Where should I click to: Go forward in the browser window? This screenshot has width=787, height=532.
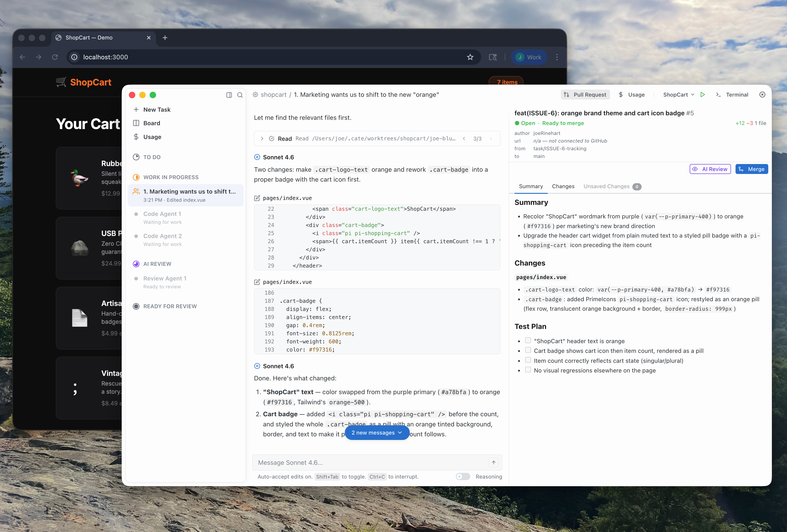pos(39,57)
